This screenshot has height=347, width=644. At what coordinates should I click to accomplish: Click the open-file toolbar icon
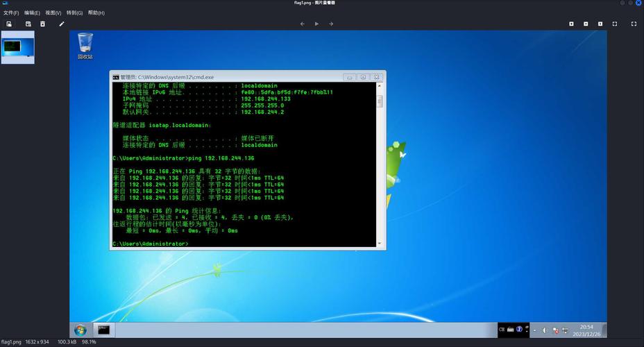pyautogui.click(x=9, y=24)
